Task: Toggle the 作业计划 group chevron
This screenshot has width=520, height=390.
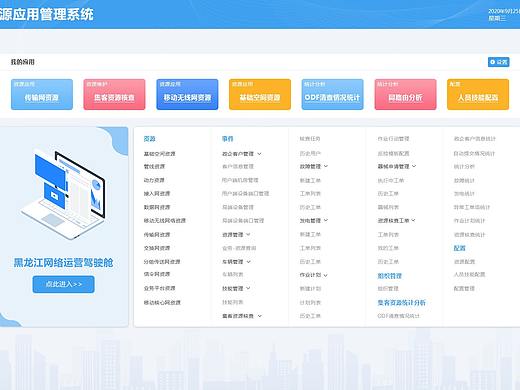Action: click(326, 275)
